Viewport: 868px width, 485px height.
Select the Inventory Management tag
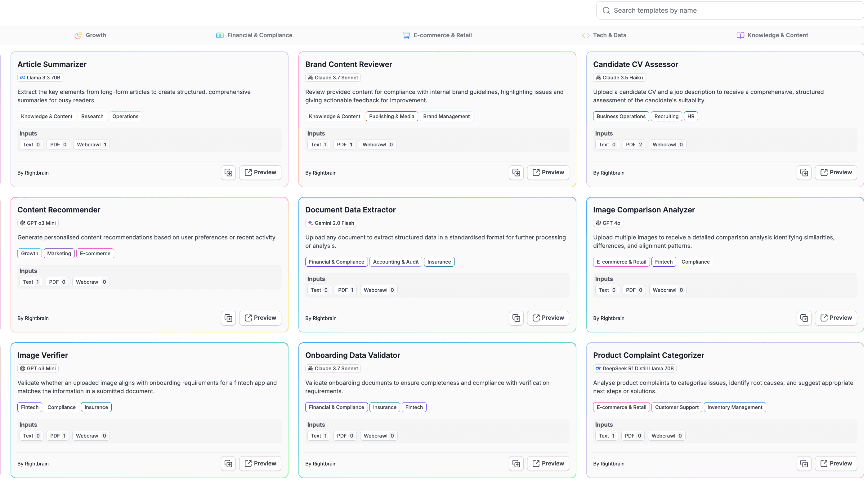pos(735,407)
